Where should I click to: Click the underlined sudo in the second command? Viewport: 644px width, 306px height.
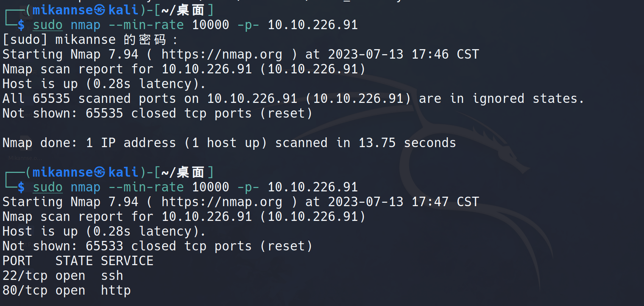pyautogui.click(x=48, y=187)
